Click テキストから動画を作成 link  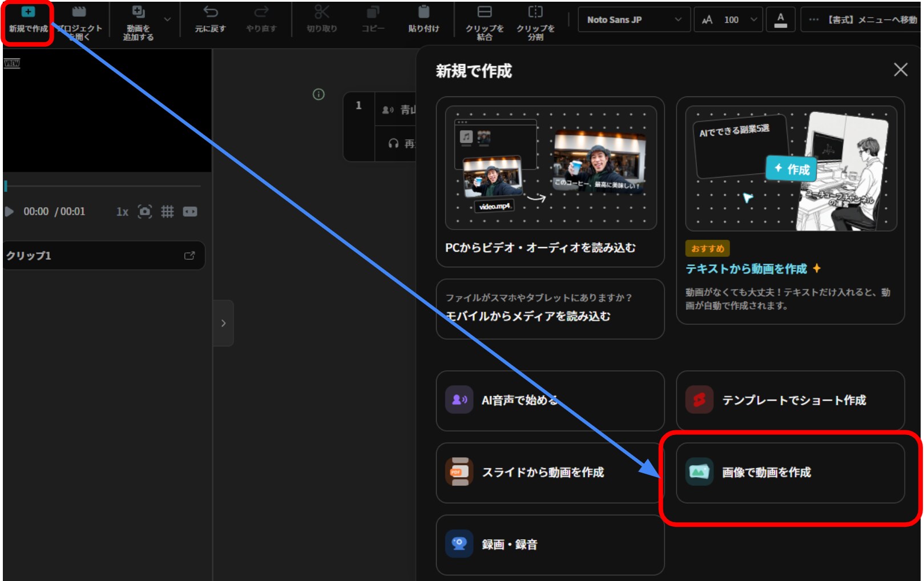(747, 269)
